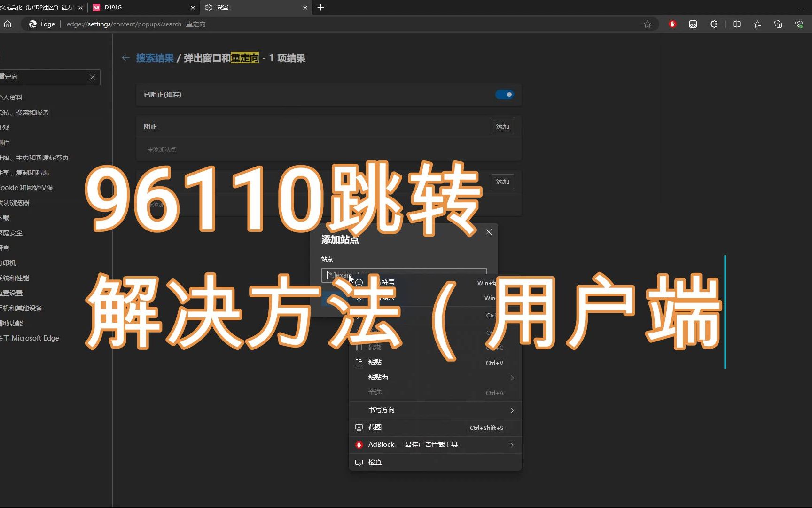This screenshot has width=812, height=508.
Task: Click the inspect icon in the context menu
Action: (359, 462)
